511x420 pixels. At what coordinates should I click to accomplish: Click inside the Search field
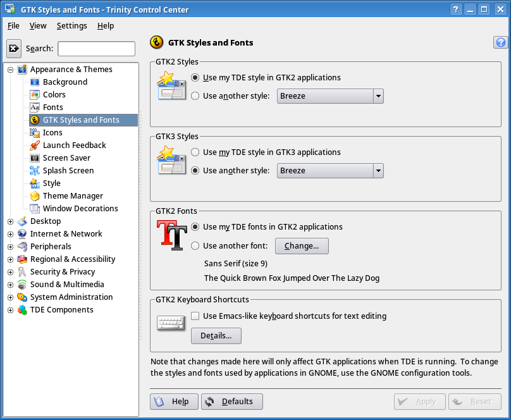(95, 48)
